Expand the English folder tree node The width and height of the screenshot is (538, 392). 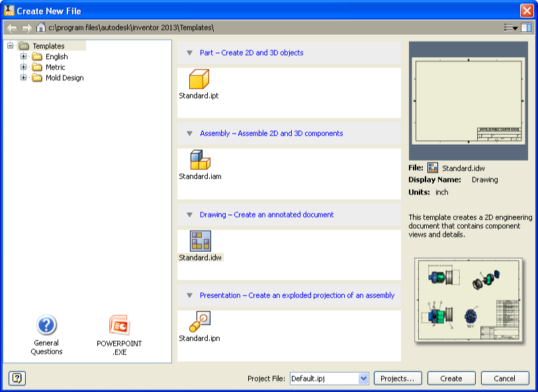click(24, 57)
